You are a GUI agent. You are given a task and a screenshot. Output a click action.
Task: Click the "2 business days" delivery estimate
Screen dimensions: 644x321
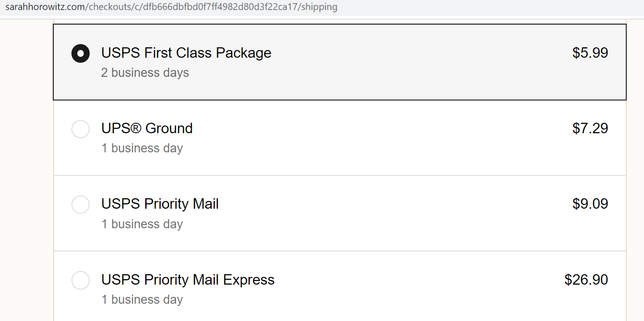click(x=145, y=73)
